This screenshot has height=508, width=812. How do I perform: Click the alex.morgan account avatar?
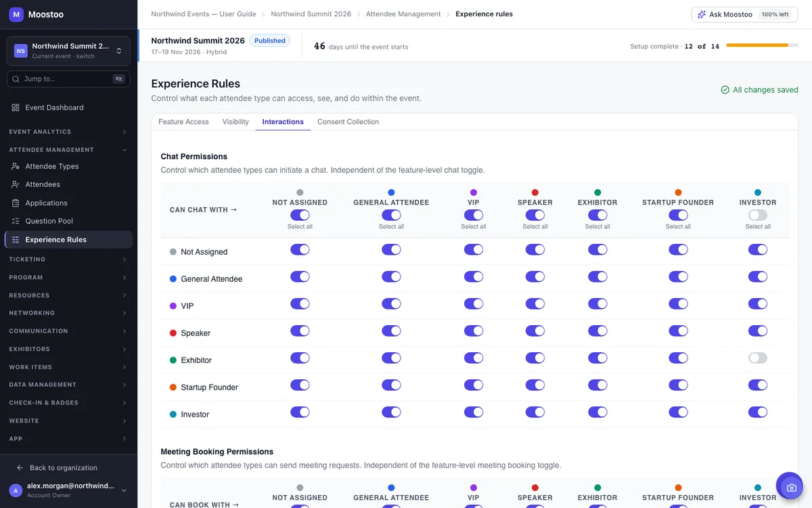click(16, 490)
